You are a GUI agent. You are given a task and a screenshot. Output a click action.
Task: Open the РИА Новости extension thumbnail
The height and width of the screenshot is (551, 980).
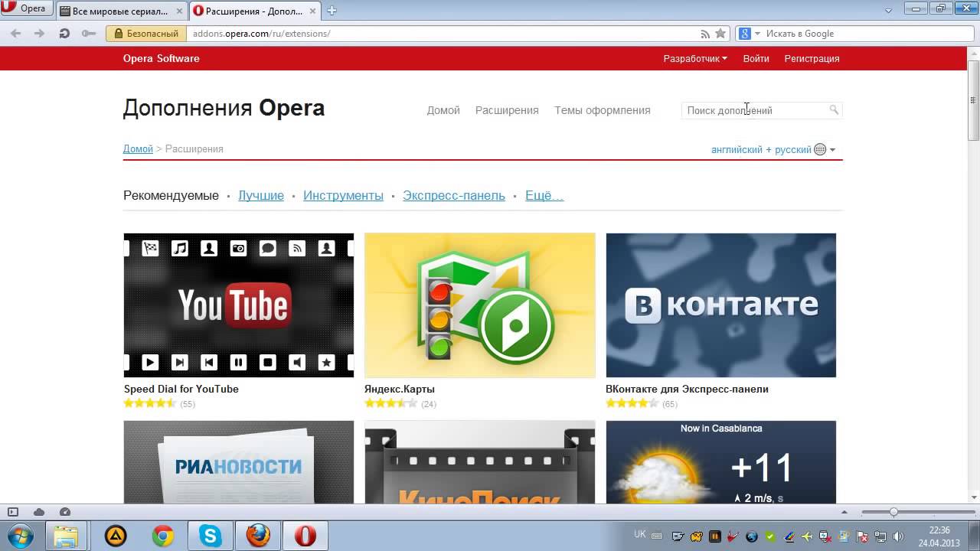coord(239,462)
